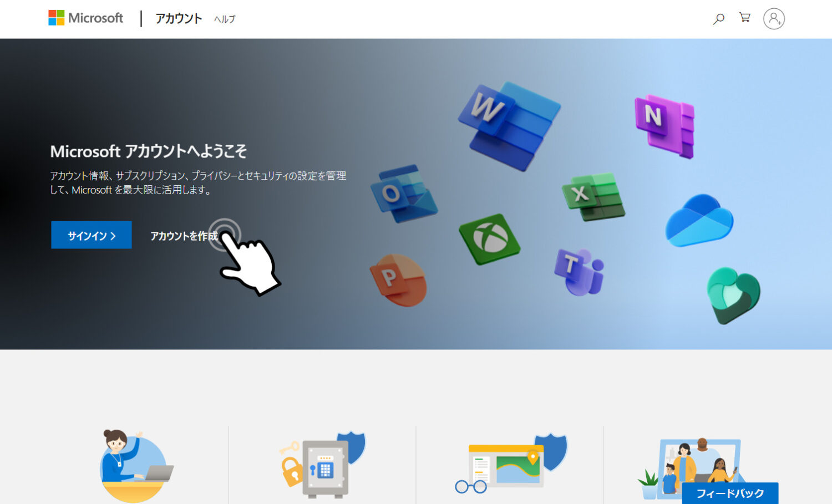The width and height of the screenshot is (832, 504).
Task: Click the アカウントを作成 link
Action: tap(184, 236)
